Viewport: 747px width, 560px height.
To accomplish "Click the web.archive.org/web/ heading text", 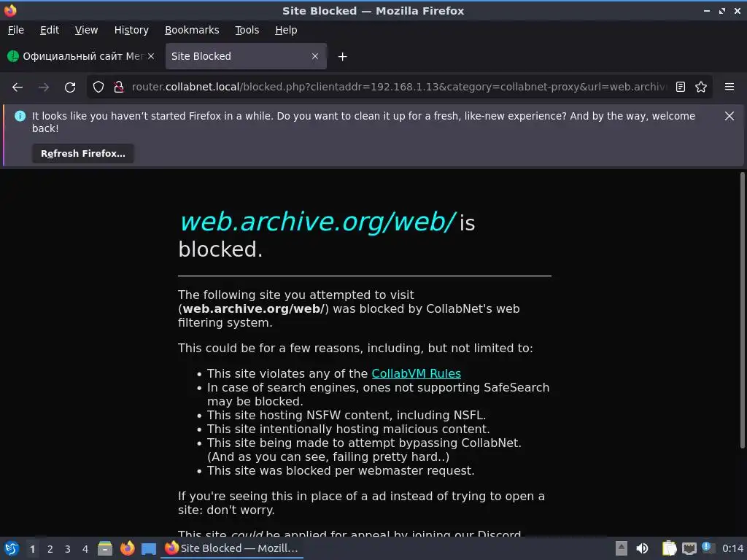I will pyautogui.click(x=318, y=222).
